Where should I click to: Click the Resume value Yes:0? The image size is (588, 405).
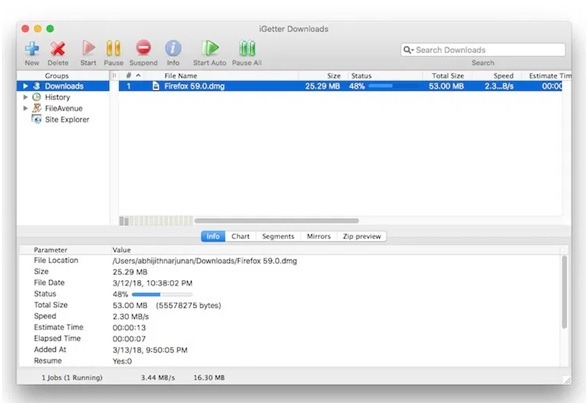tap(122, 361)
